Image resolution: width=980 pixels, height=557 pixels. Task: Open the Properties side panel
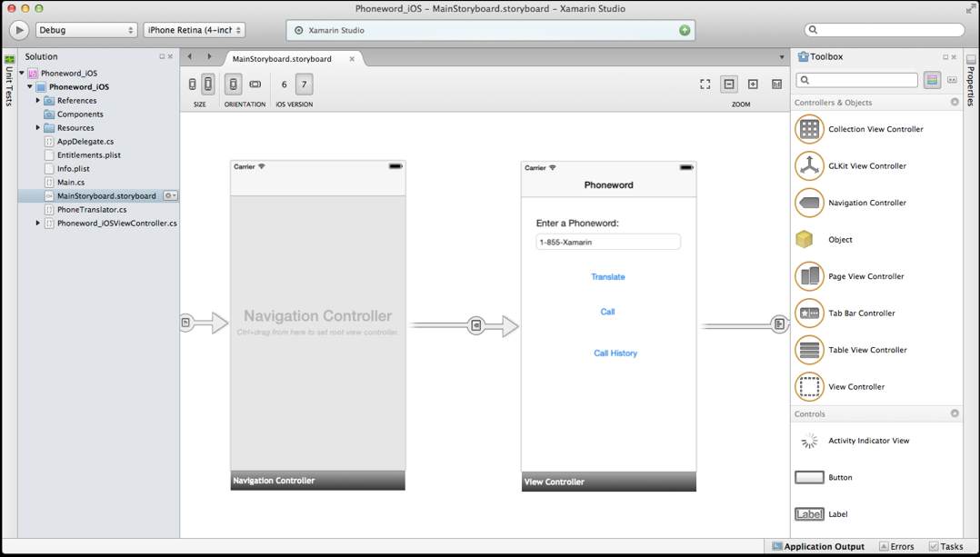click(x=971, y=81)
